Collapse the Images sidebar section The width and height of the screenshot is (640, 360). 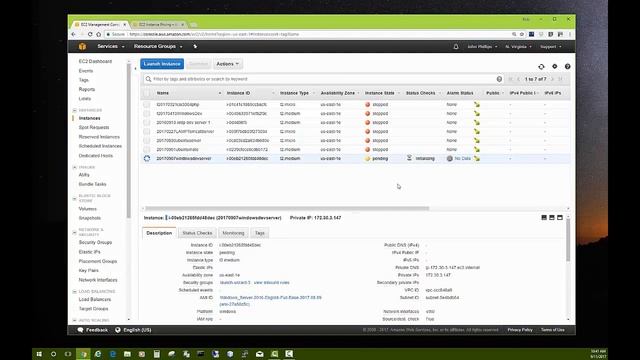(x=74, y=167)
